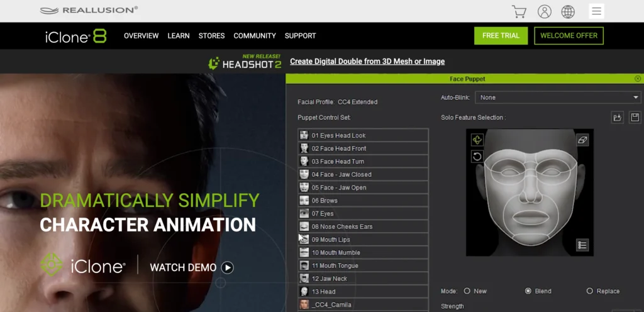Click the WATCH DEMO text link
This screenshot has height=312, width=644.
[x=183, y=268]
